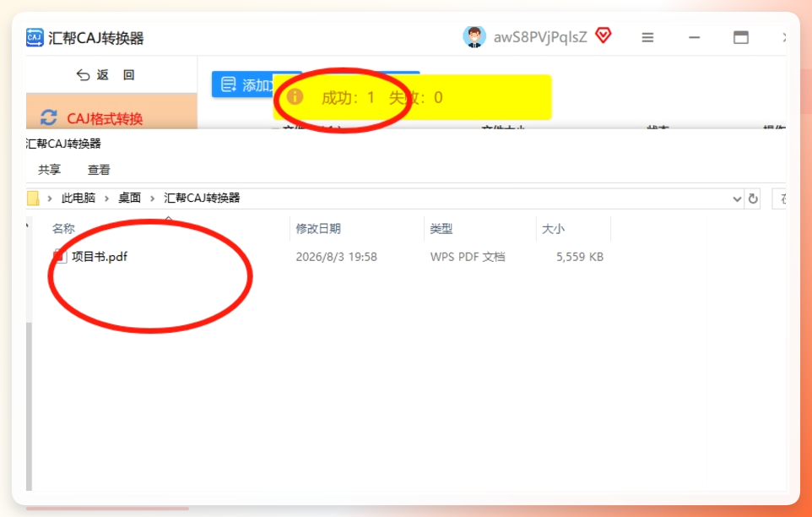The image size is (812, 517).
Task: Expand chevron after 桌面 in path
Action: (x=152, y=199)
